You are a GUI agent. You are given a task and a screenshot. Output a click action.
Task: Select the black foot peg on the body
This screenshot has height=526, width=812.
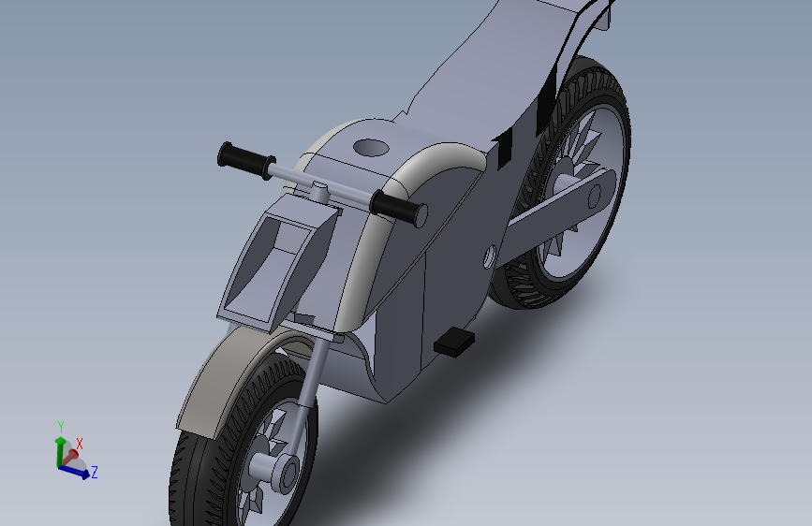click(x=454, y=342)
